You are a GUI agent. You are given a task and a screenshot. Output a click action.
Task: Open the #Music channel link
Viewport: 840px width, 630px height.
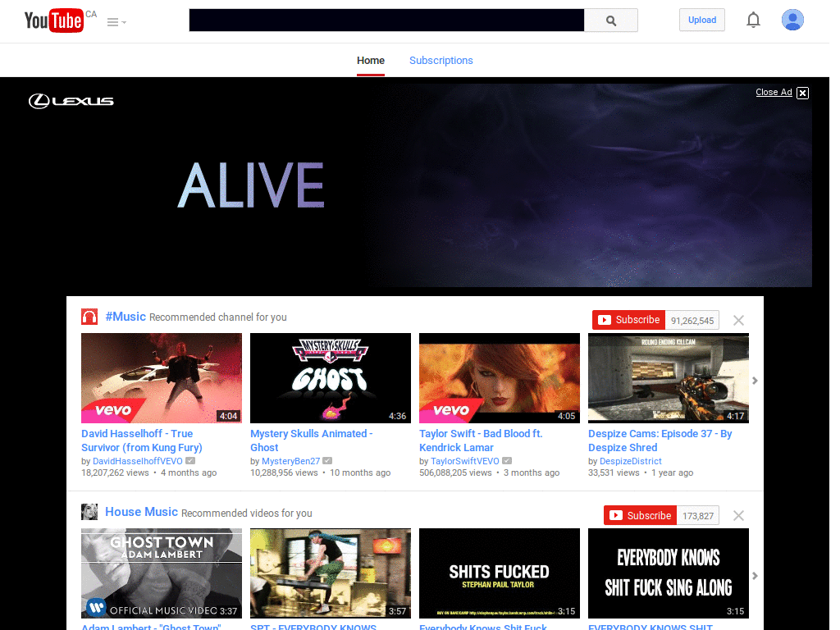pos(126,317)
